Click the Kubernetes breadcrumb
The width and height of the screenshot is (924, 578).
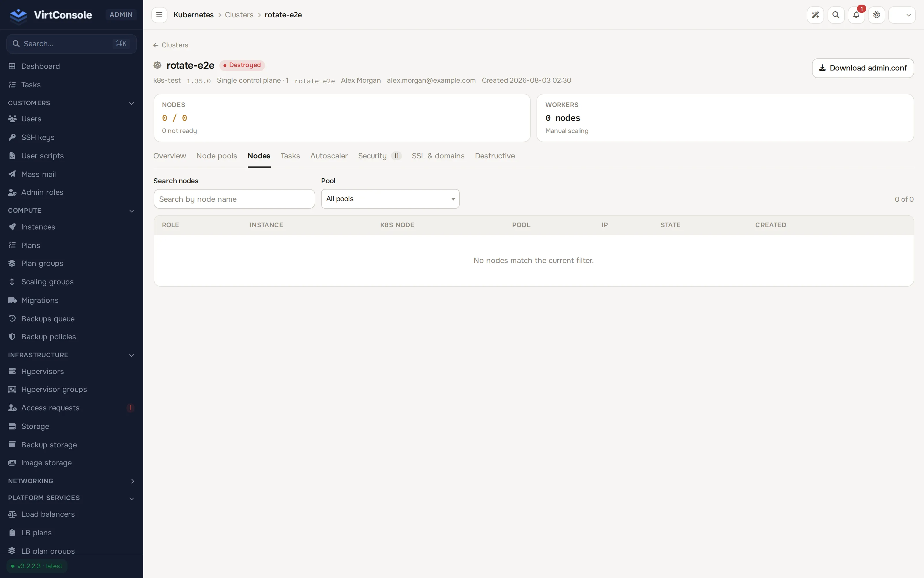193,15
